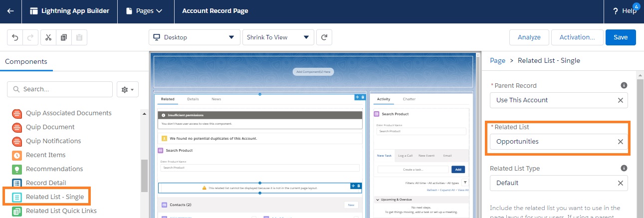This screenshot has height=218, width=644.
Task: Open the Activation settings
Action: (577, 37)
